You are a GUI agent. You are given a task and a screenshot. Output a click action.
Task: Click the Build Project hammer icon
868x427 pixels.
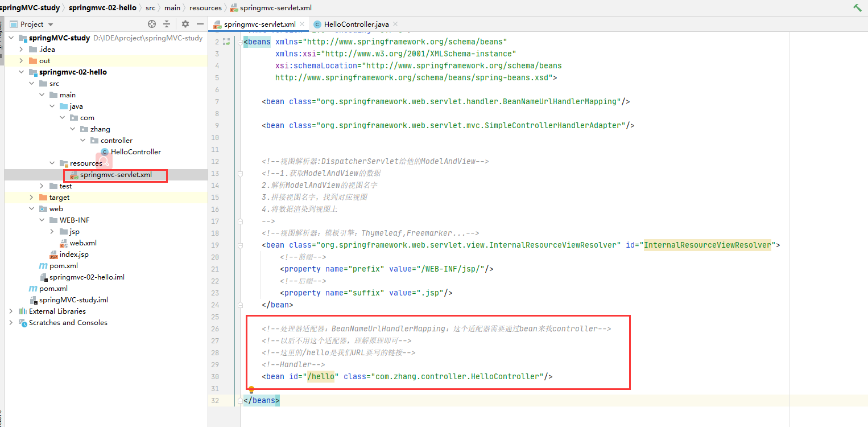(x=857, y=7)
